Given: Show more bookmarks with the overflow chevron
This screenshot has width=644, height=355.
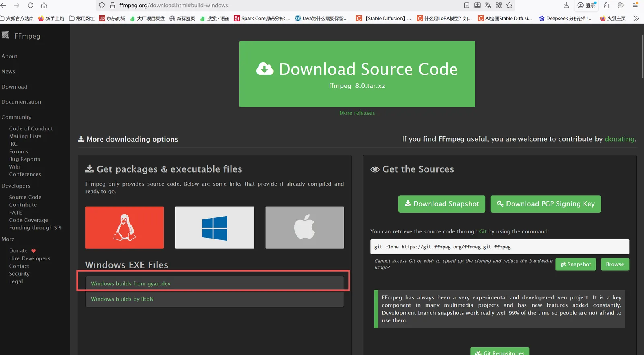Looking at the screenshot, I should 636,18.
